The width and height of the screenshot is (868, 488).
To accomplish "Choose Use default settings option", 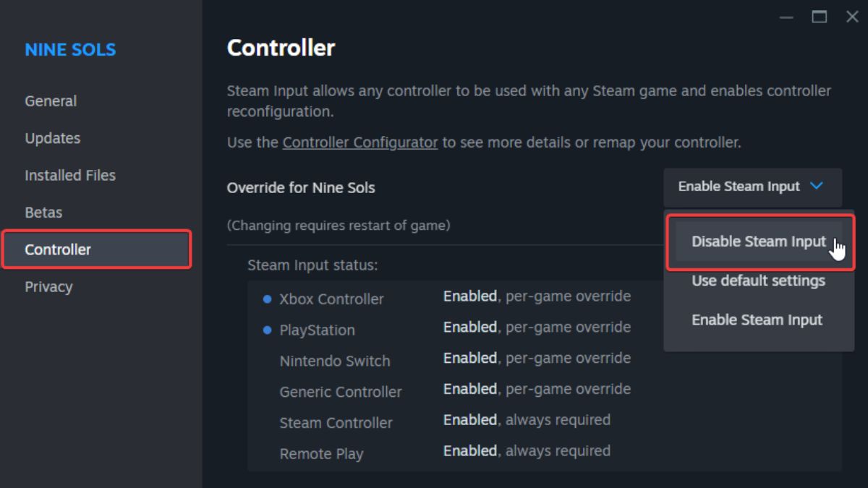I will 757,281.
